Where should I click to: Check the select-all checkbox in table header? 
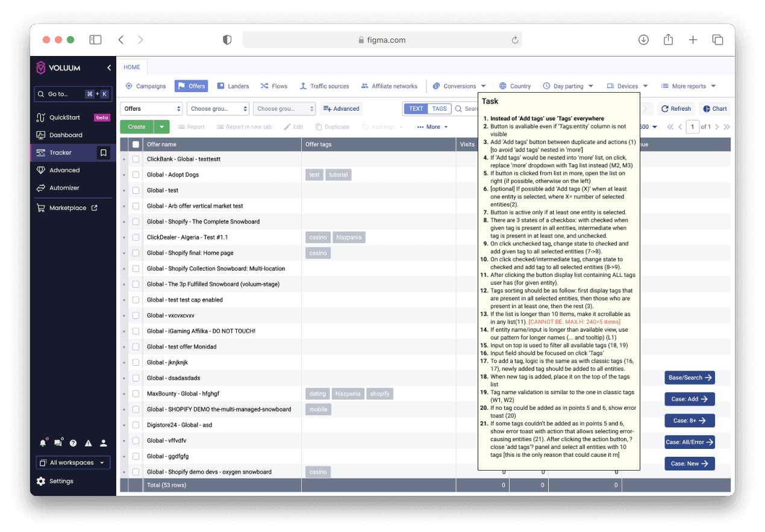tap(136, 144)
